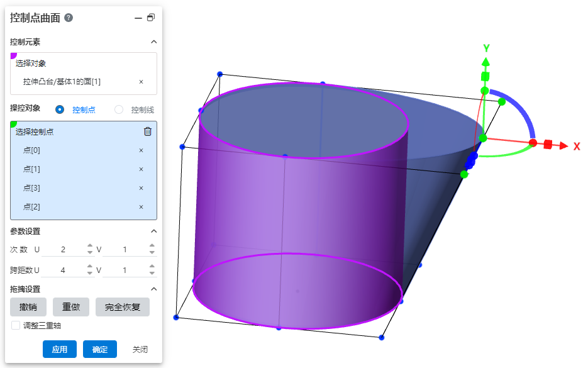Click the 应用 button
The height and width of the screenshot is (368, 588).
click(60, 349)
